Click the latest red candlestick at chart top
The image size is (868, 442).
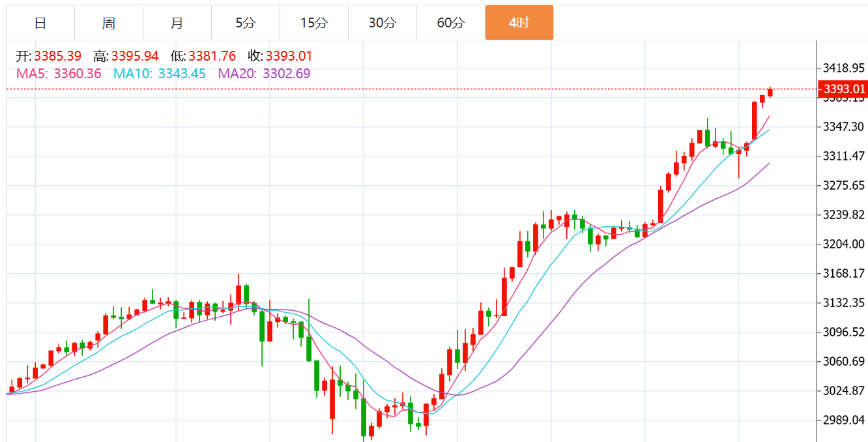point(770,93)
